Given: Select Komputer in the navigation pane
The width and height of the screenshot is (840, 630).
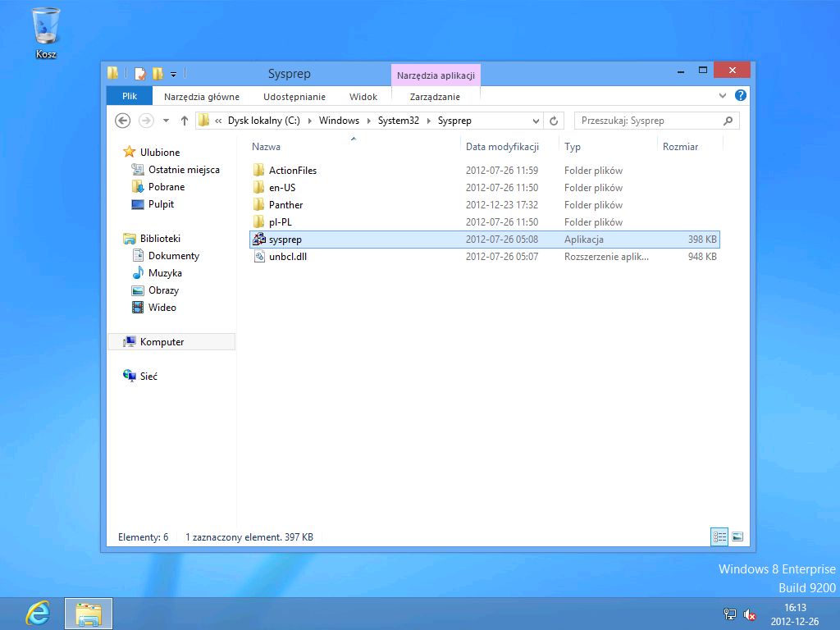Looking at the screenshot, I should coord(171,342).
